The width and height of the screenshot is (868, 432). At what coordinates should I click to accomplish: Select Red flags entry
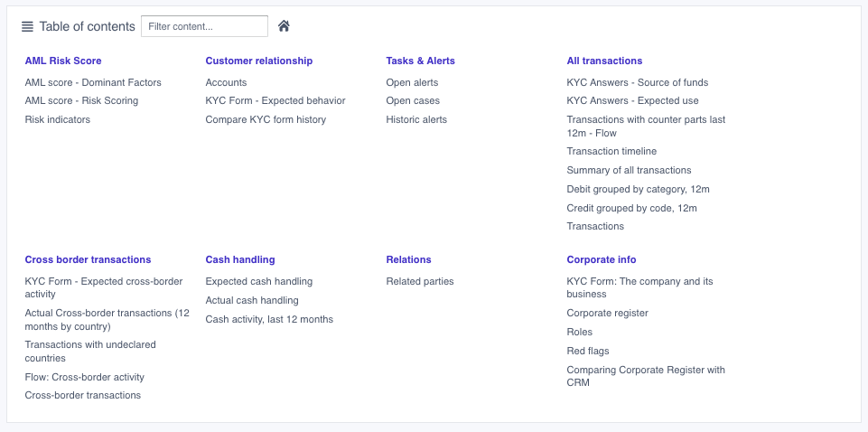point(587,352)
